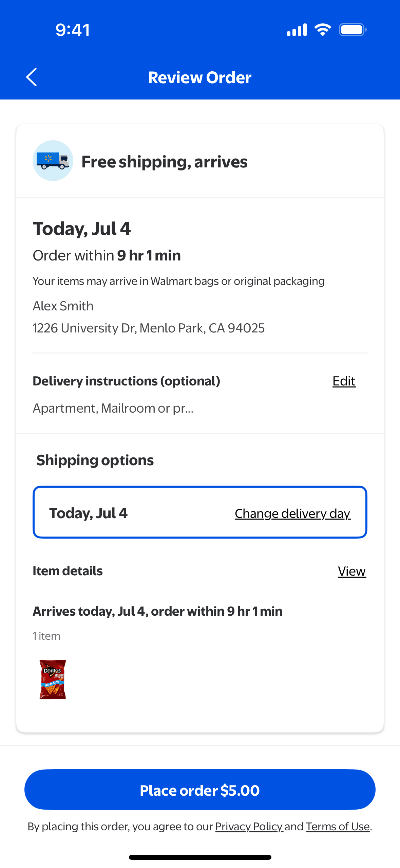Tap the 1226 University Dr address
Screen dimensions: 400x868
tap(149, 328)
